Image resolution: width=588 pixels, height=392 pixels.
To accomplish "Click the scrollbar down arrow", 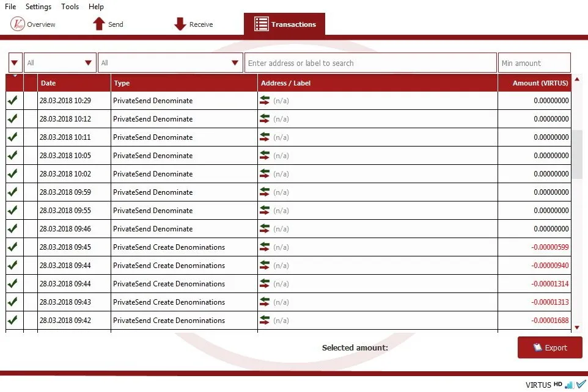I will [577, 327].
